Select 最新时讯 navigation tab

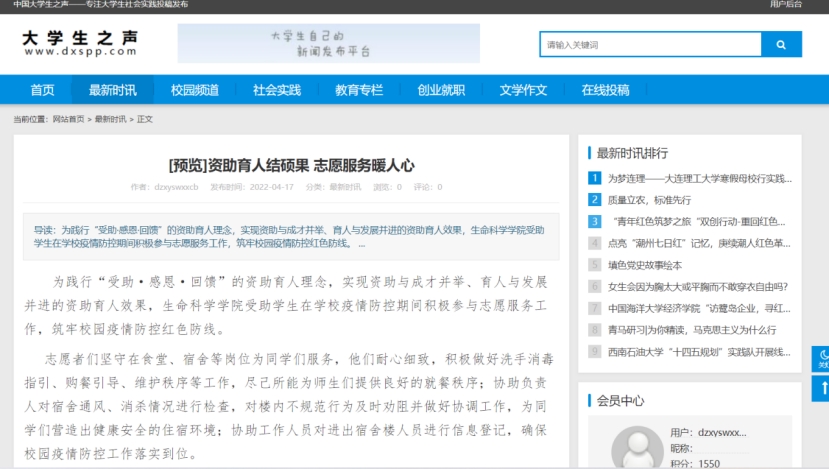pos(113,90)
